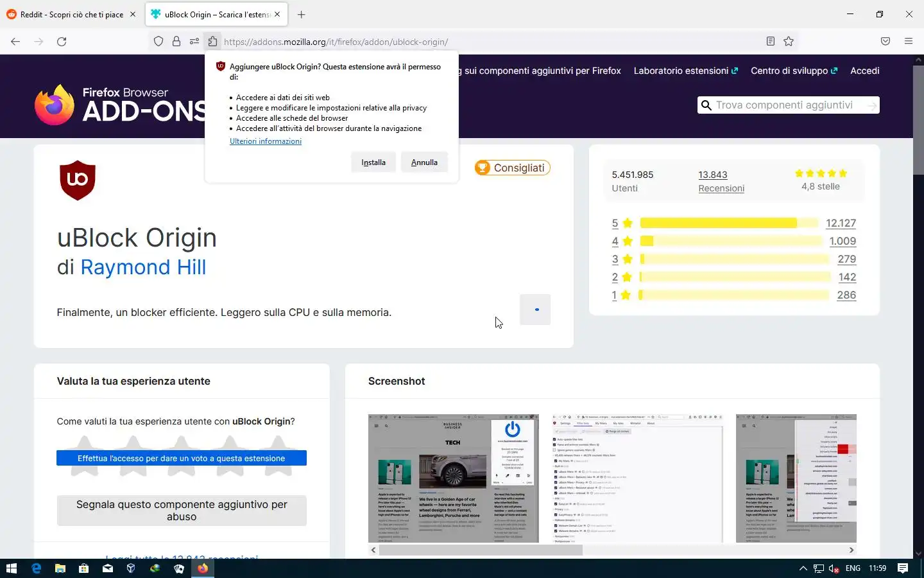Click the Consigliati badge
This screenshot has width=924, height=578.
tap(512, 168)
